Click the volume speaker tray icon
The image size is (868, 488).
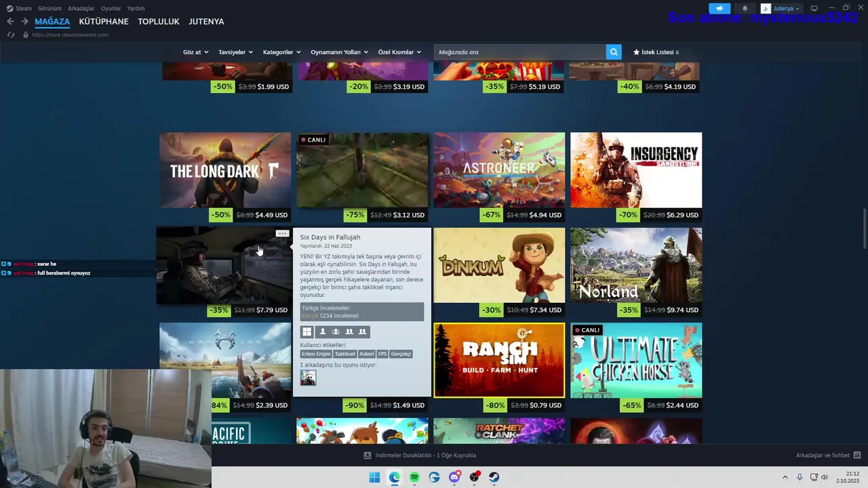[825, 477]
